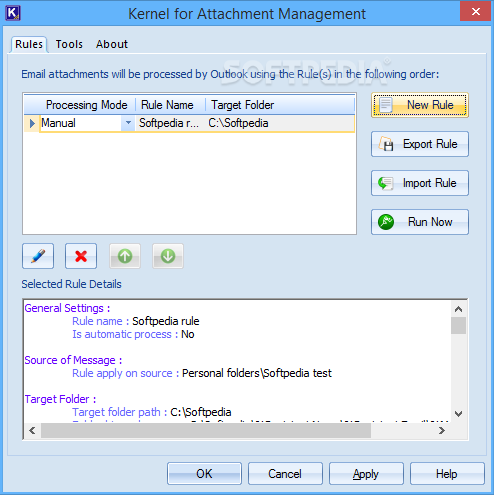494x495 pixels.
Task: Select the row indicator arrow of Softpedia rule
Action: (x=32, y=123)
